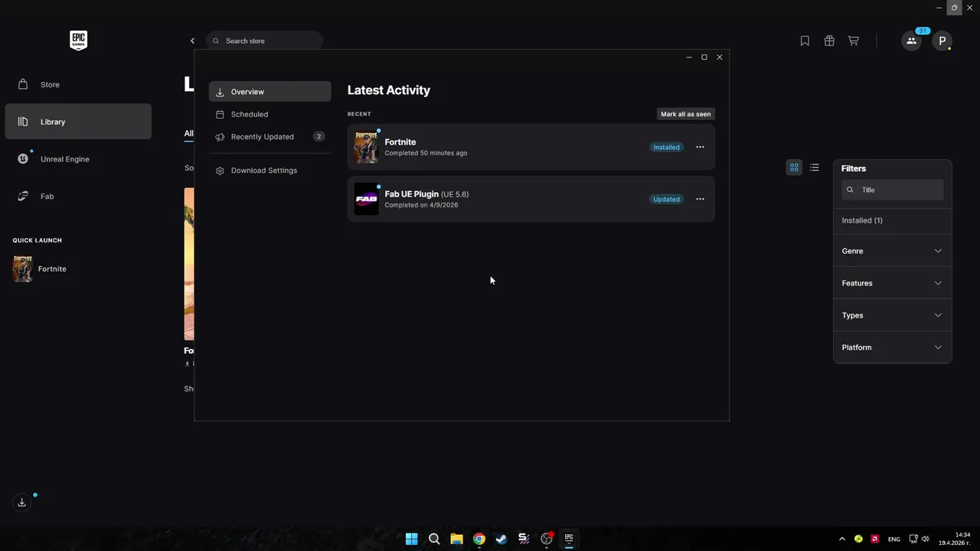Maximize the downloads popup window
Image resolution: width=980 pixels, height=551 pixels.
(704, 57)
